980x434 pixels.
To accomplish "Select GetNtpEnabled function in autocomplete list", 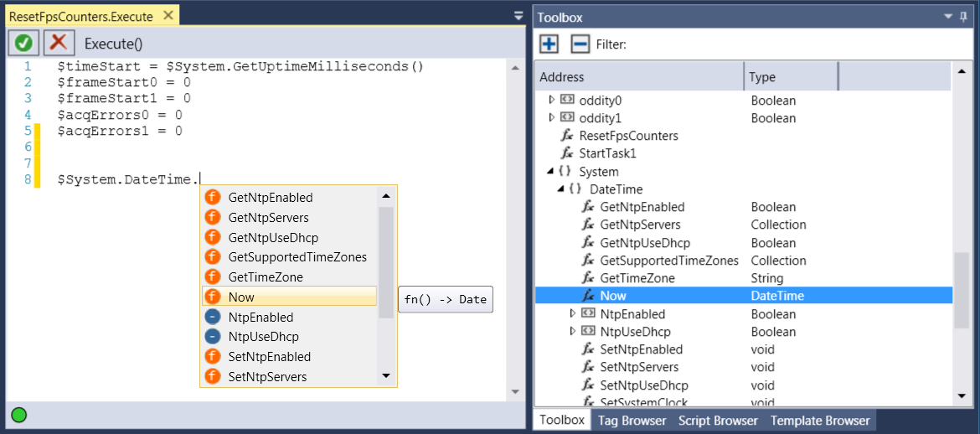I will click(x=270, y=198).
